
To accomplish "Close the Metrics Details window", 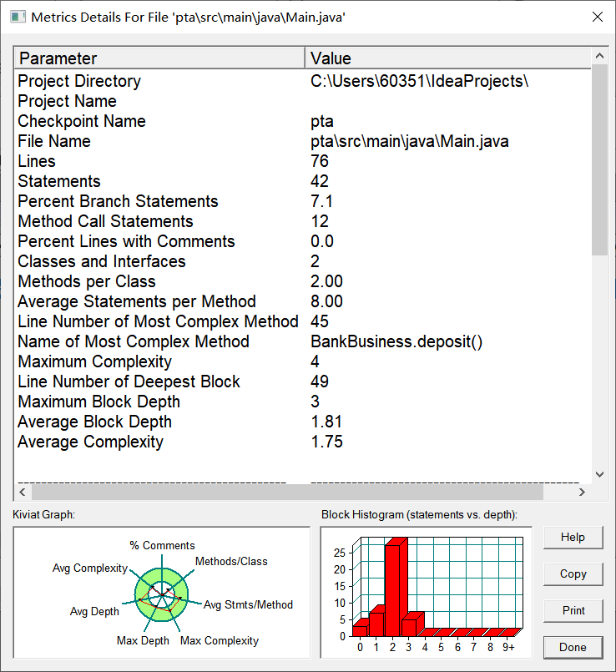I will [598, 17].
